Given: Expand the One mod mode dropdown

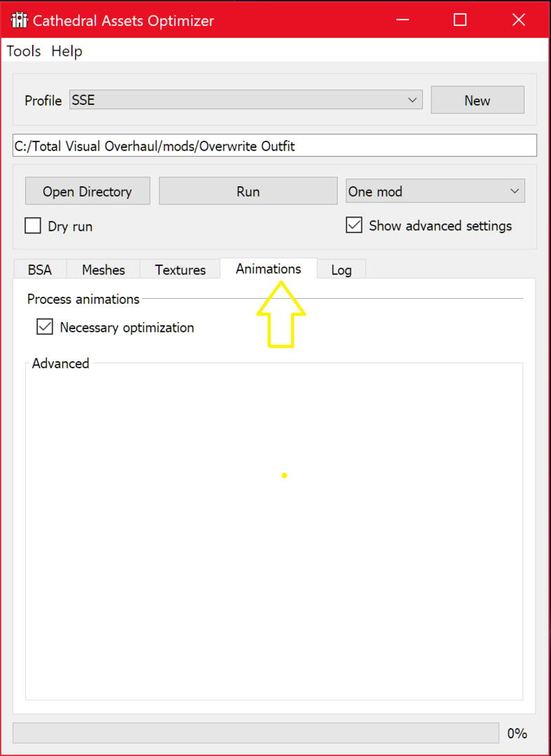Looking at the screenshot, I should point(435,191).
